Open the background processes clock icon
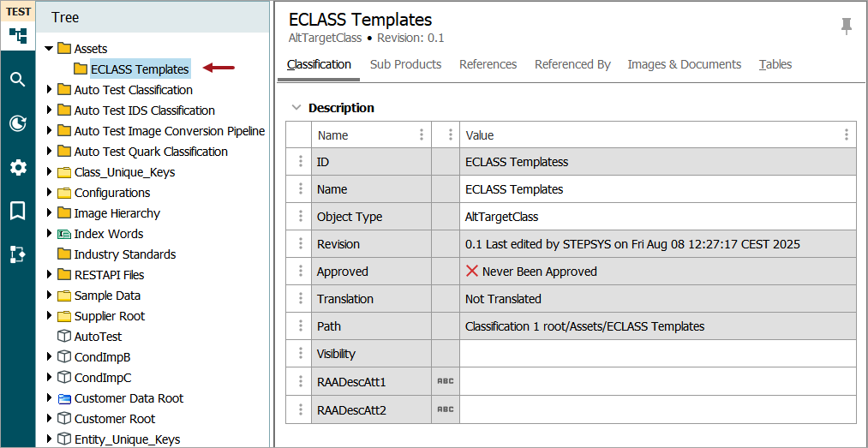The width and height of the screenshot is (868, 448). coord(18,123)
